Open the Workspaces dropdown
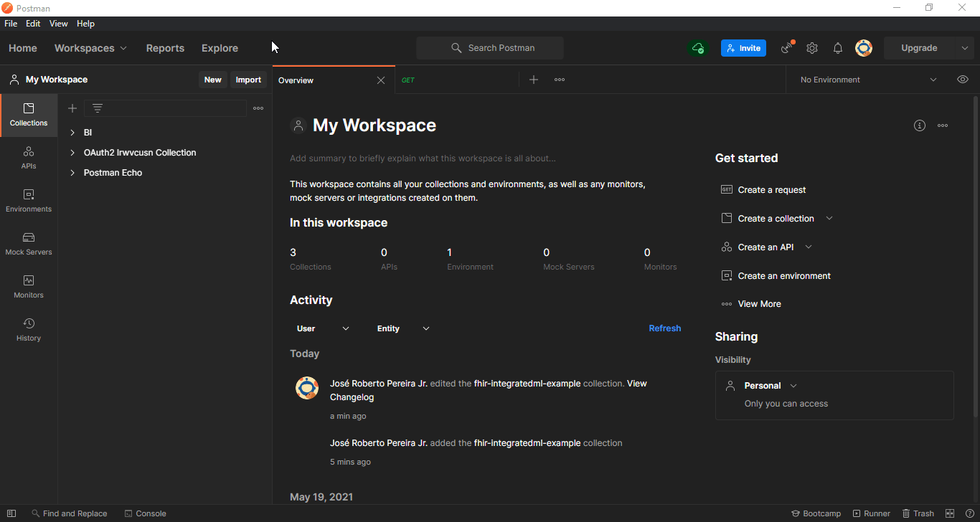This screenshot has width=980, height=522. [90, 48]
